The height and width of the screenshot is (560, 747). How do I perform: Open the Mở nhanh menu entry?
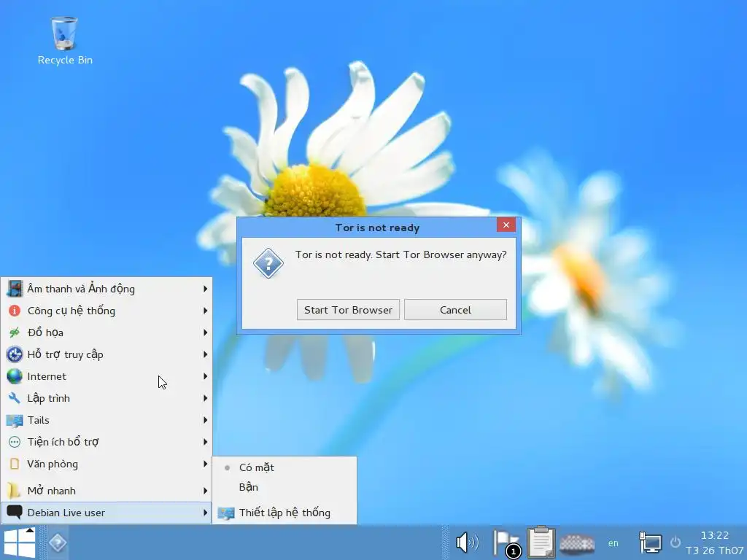[x=107, y=491]
